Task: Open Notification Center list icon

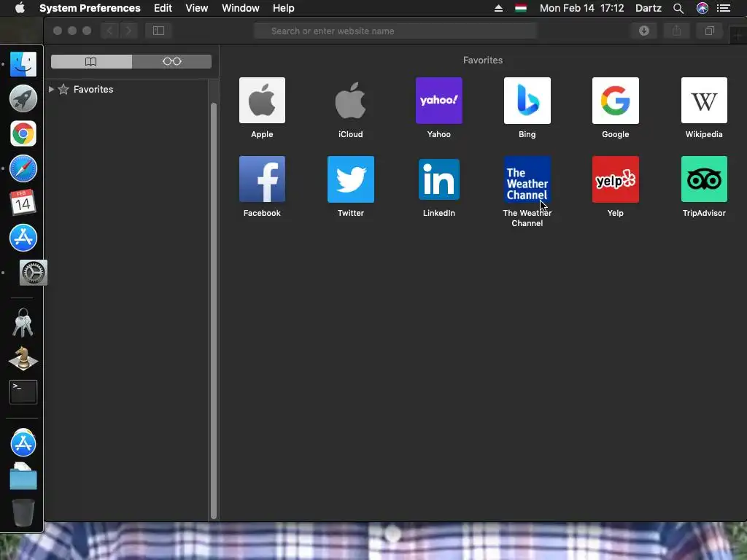Action: click(x=724, y=8)
